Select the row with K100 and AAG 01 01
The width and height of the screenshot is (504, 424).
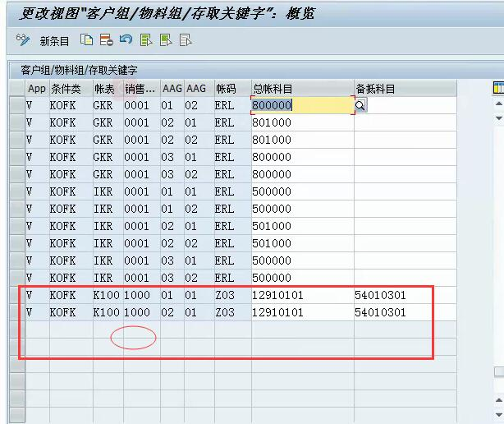pos(16,295)
